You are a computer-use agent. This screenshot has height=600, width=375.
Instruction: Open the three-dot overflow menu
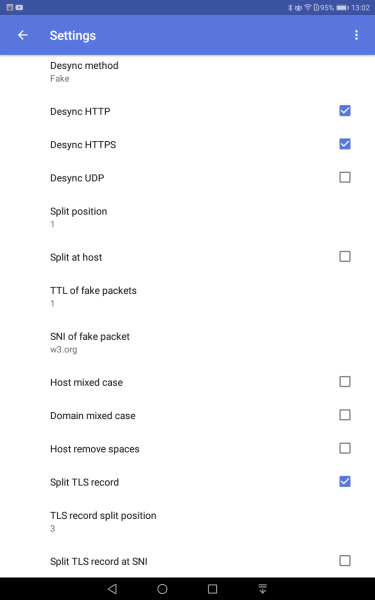pyautogui.click(x=356, y=35)
